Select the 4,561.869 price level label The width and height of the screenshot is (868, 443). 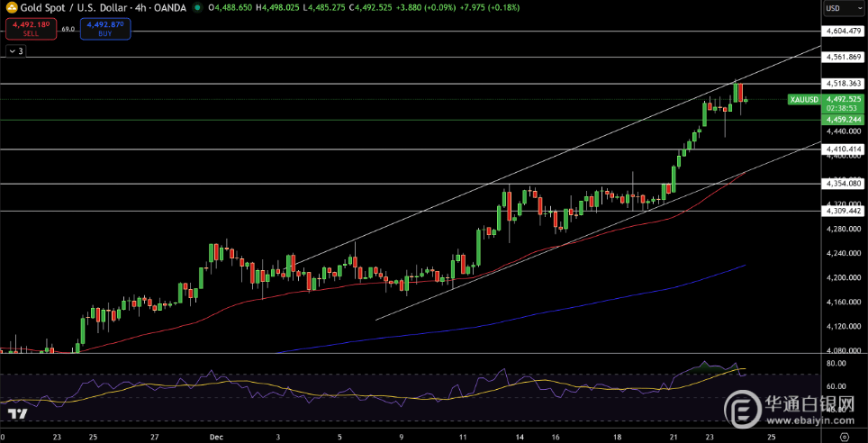(x=845, y=57)
